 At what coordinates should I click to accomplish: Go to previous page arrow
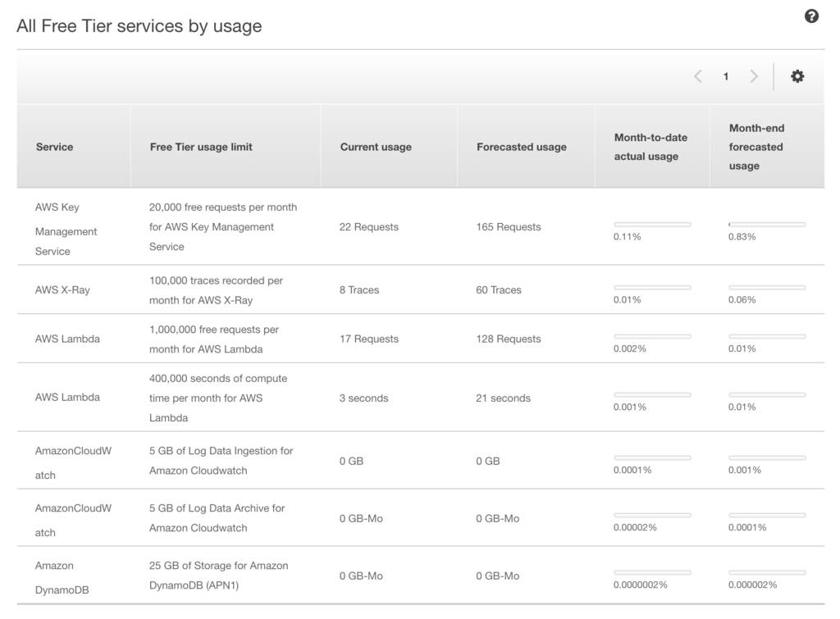pyautogui.click(x=698, y=76)
